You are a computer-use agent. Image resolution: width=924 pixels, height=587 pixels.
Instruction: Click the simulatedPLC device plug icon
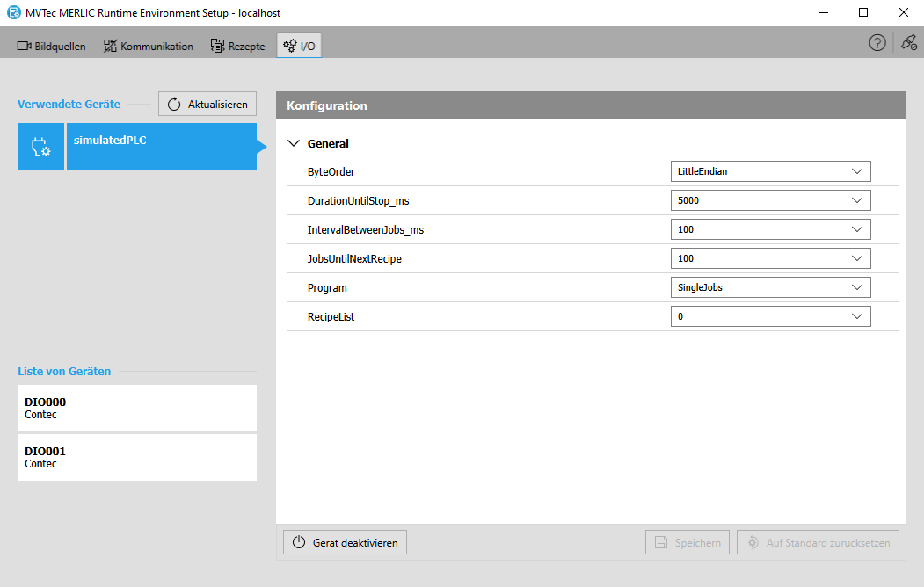tap(40, 147)
